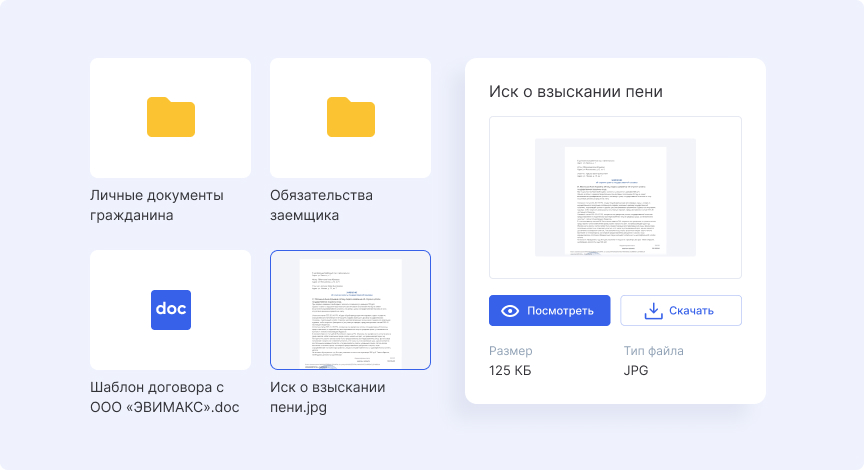The height and width of the screenshot is (470, 864).
Task: Click the JPG file type value
Action: coord(636,372)
